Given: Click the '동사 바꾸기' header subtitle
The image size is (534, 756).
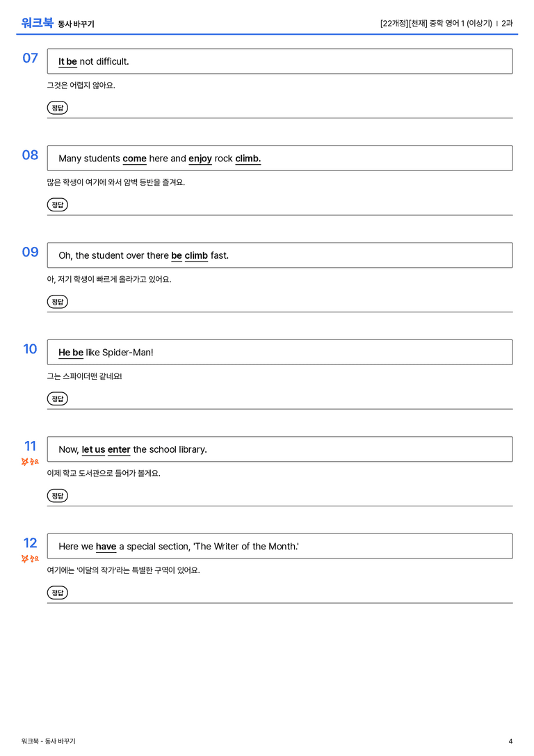Looking at the screenshot, I should click(76, 24).
